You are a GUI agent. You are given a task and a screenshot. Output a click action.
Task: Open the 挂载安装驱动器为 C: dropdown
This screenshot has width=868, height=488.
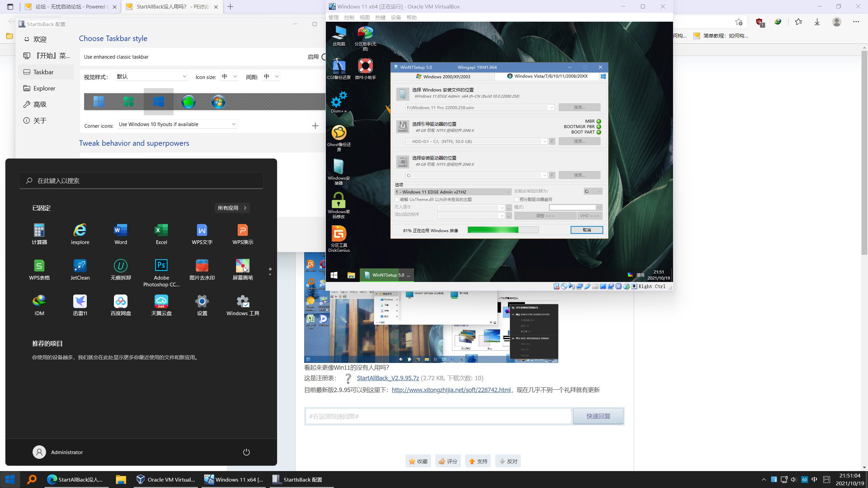tap(593, 191)
